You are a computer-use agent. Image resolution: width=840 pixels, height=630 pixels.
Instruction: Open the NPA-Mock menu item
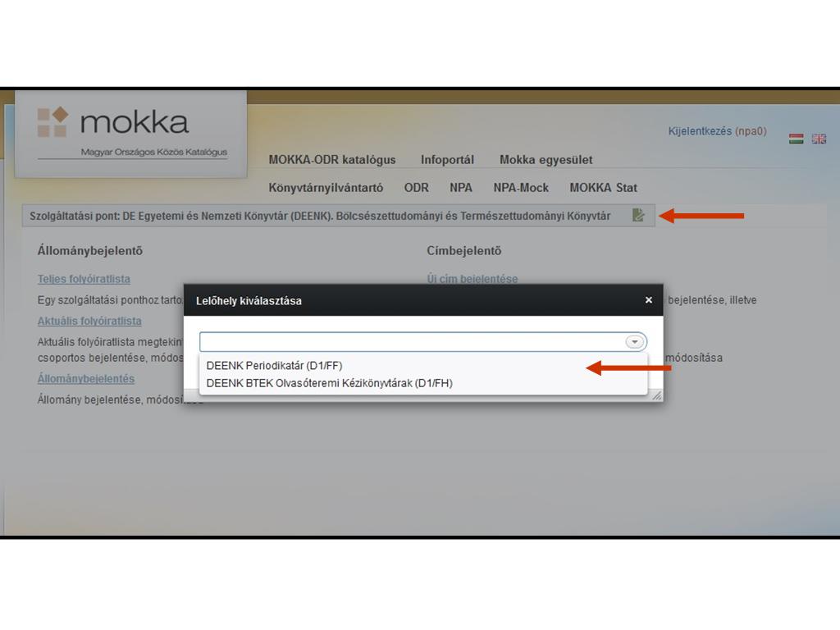(521, 188)
